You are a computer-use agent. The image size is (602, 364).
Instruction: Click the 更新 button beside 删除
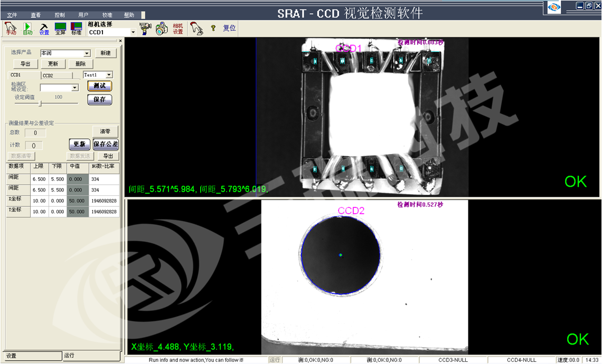[x=53, y=64]
